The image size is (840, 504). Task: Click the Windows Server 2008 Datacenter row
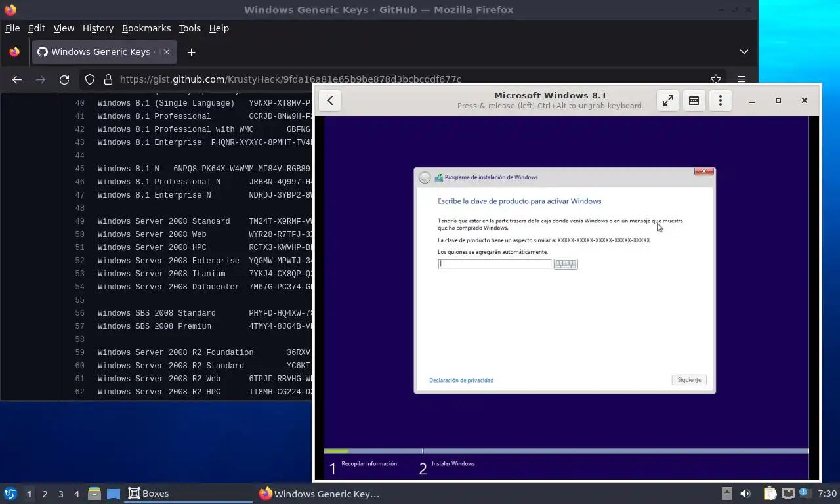(204, 287)
